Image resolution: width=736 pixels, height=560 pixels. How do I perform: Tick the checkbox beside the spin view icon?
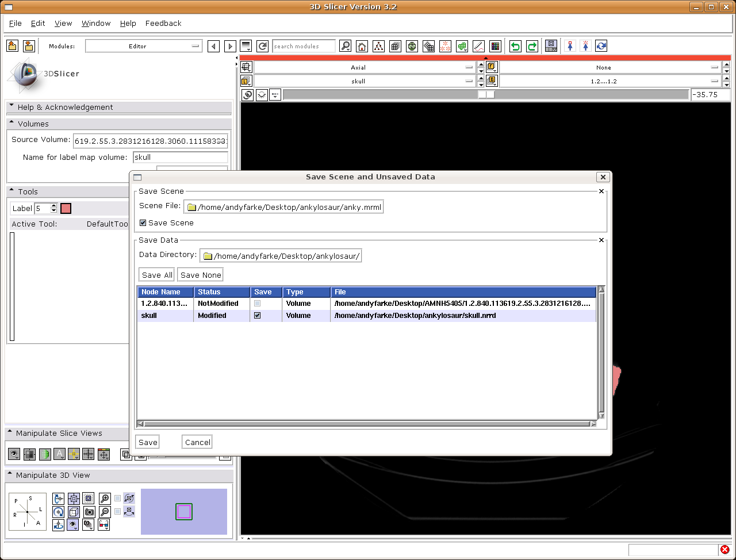click(x=118, y=498)
